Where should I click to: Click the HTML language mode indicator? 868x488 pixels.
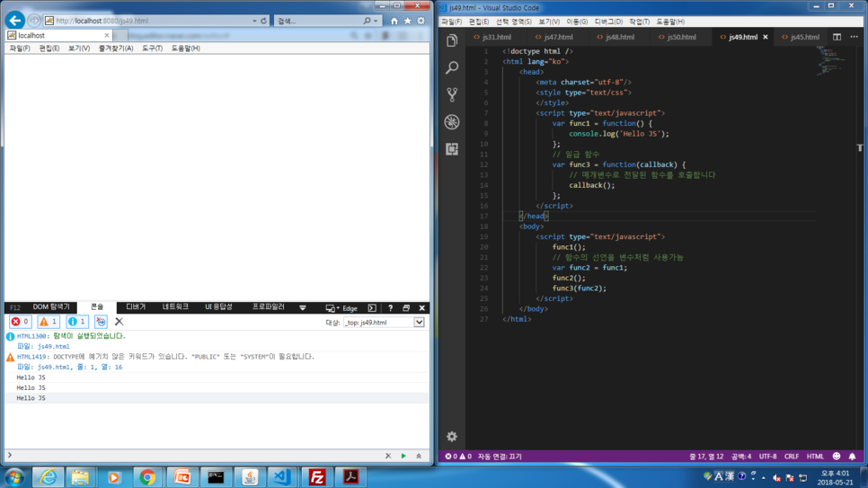(x=815, y=457)
